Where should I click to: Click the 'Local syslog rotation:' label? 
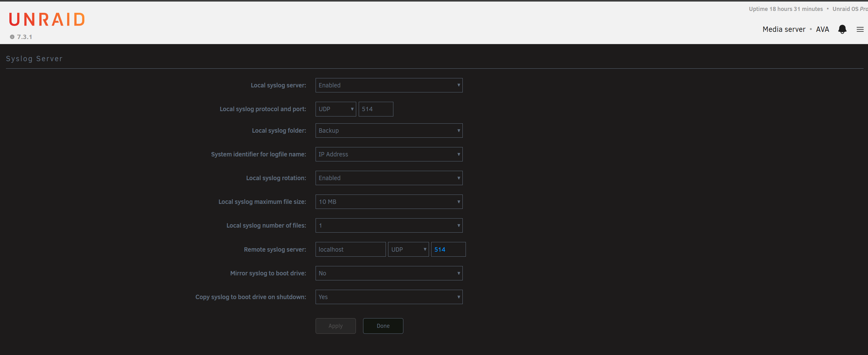point(276,178)
